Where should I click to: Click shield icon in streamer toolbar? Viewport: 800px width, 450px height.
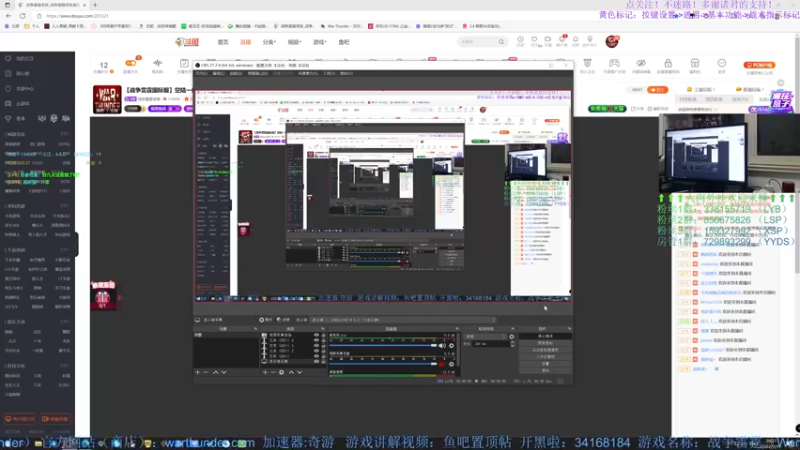pos(587,65)
